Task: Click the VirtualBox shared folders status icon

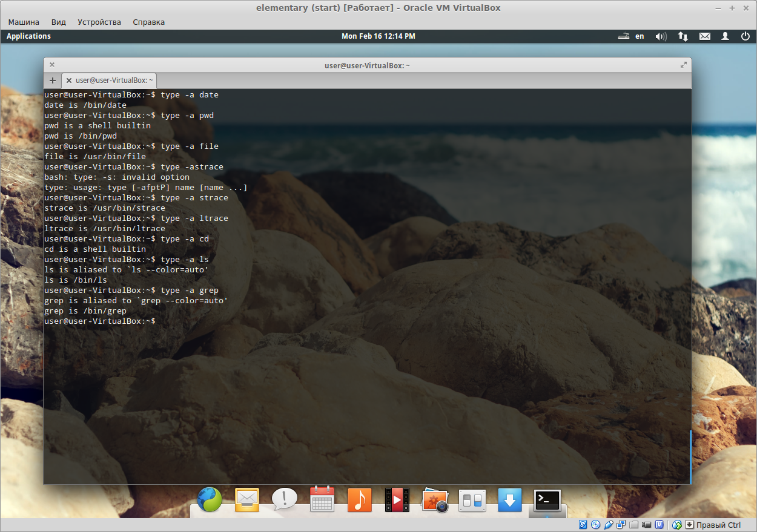Action: pos(634,525)
